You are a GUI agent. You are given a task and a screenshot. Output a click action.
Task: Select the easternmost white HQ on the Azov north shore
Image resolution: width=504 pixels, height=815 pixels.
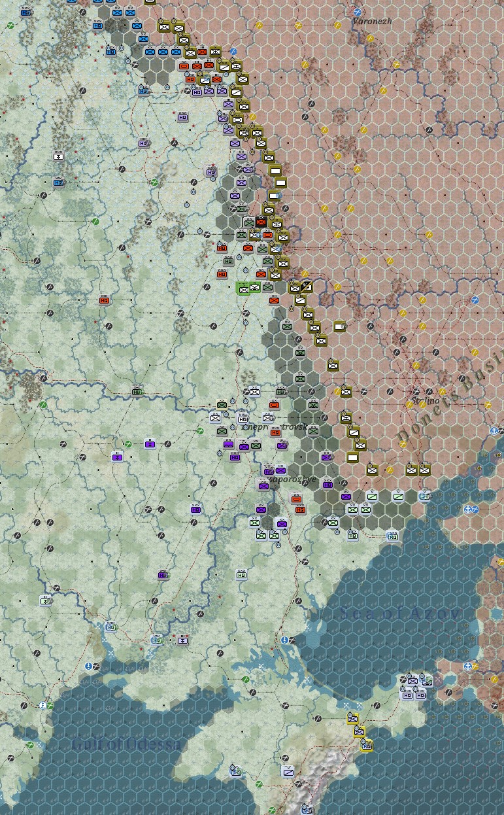click(x=392, y=535)
